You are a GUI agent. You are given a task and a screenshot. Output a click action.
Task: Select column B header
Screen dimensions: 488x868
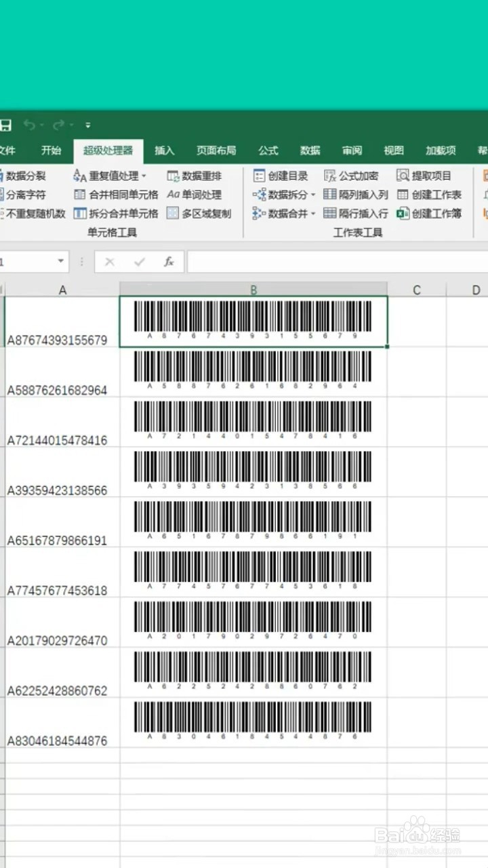point(253,290)
